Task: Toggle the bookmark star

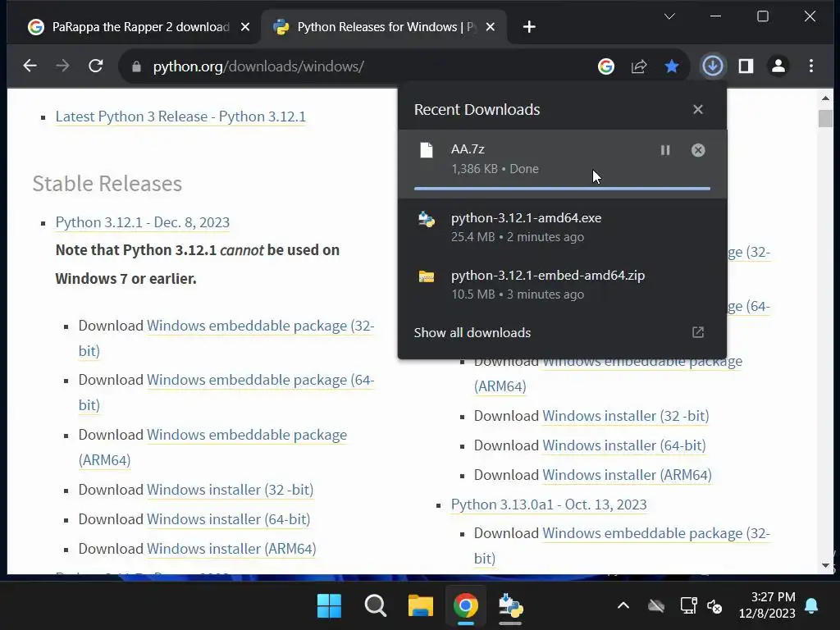Action: click(x=671, y=66)
